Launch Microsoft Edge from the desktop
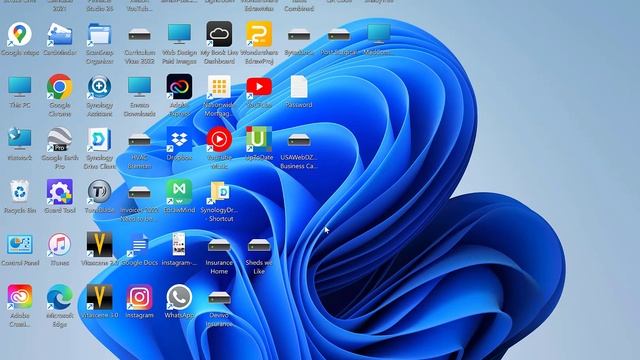The height and width of the screenshot is (360, 640). pos(60,296)
